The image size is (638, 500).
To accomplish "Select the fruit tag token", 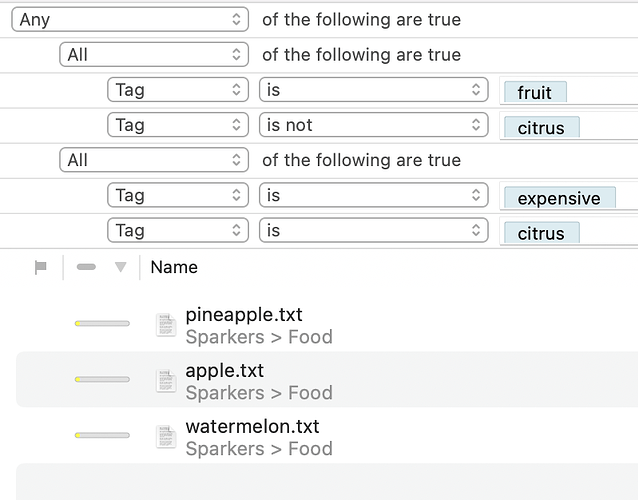I will [535, 92].
